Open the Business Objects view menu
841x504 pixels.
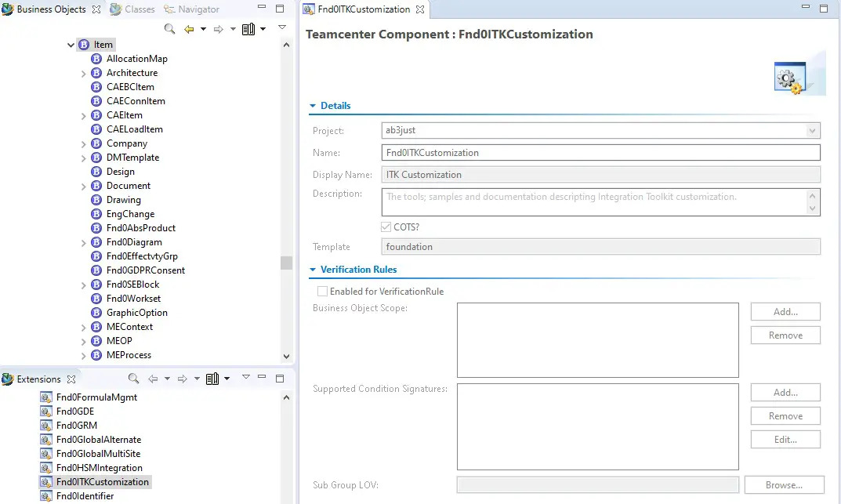(x=282, y=27)
